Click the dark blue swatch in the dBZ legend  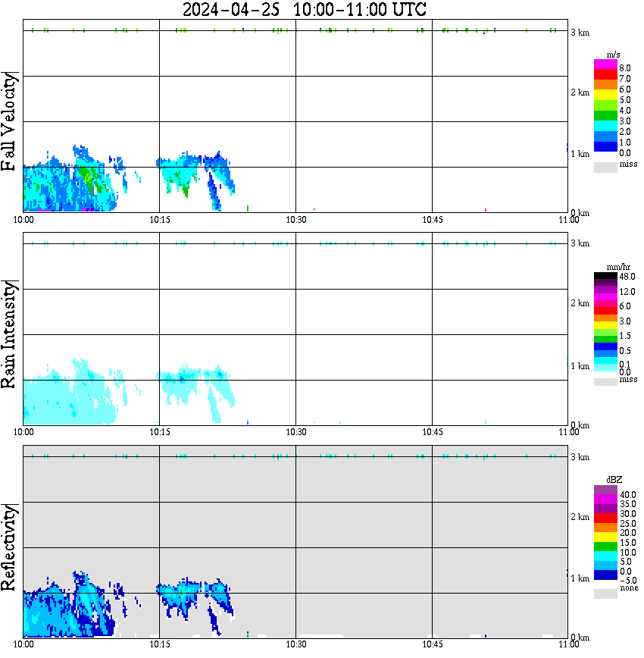point(605,575)
